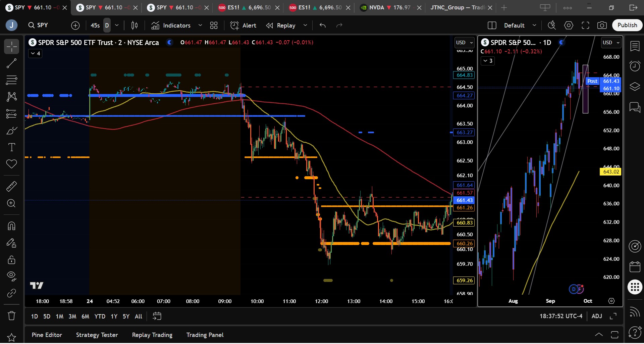This screenshot has height=344, width=644.
Task: Open the calendar panel in the right sidebar
Action: tap(635, 267)
